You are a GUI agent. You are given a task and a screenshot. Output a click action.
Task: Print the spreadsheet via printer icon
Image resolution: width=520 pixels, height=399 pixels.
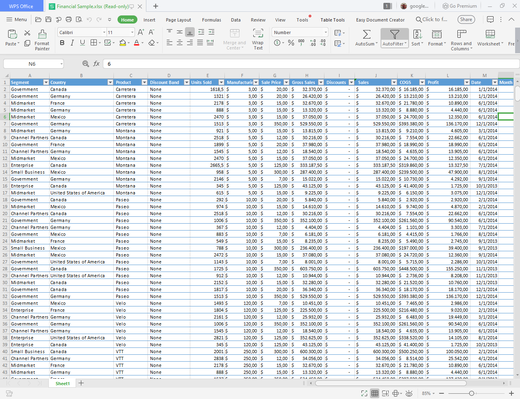(69, 20)
